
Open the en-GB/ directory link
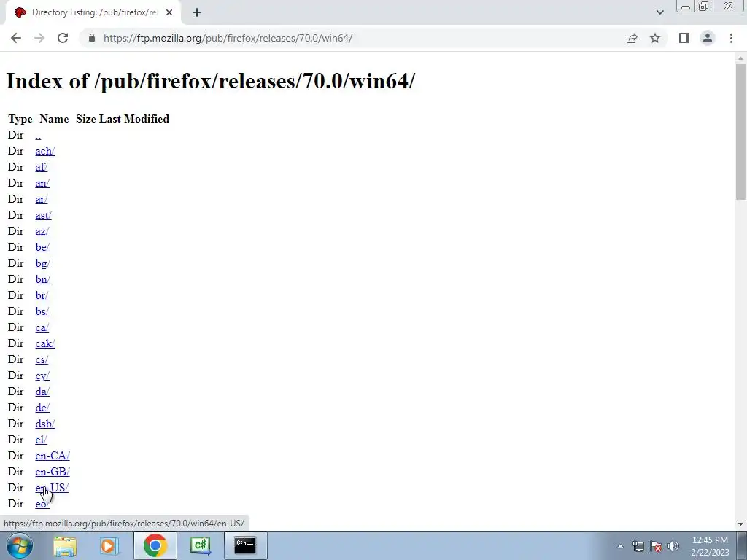tap(53, 472)
